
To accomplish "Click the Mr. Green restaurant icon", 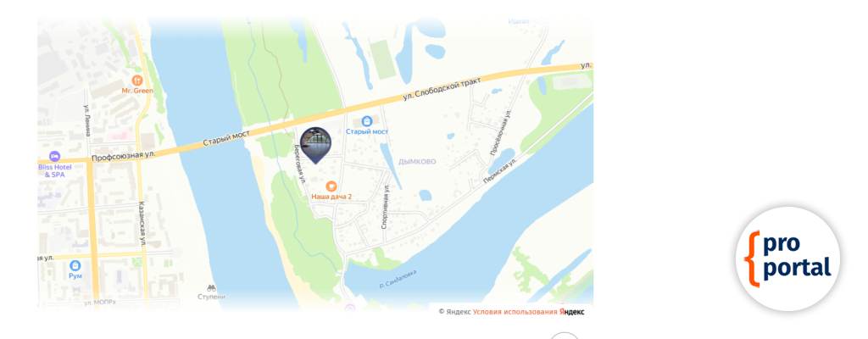I will pos(136,81).
